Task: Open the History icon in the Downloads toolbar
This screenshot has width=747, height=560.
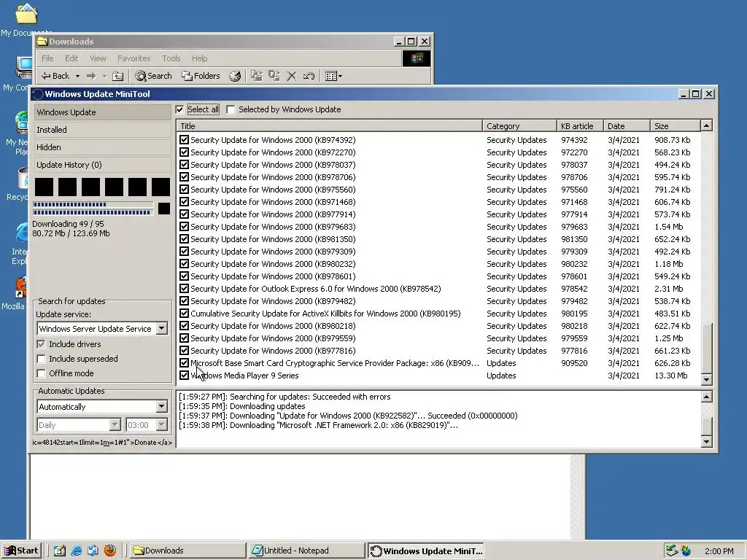Action: (x=235, y=76)
